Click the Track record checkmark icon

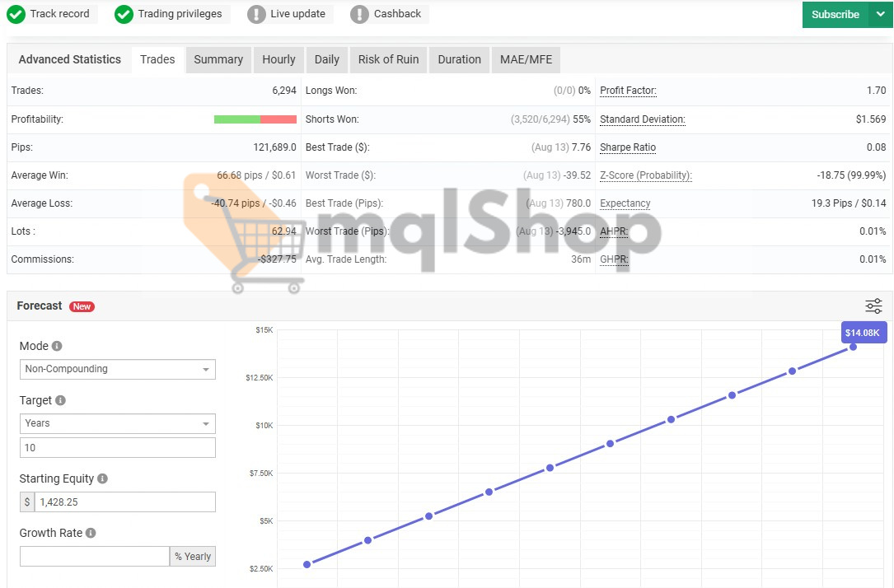pos(17,13)
